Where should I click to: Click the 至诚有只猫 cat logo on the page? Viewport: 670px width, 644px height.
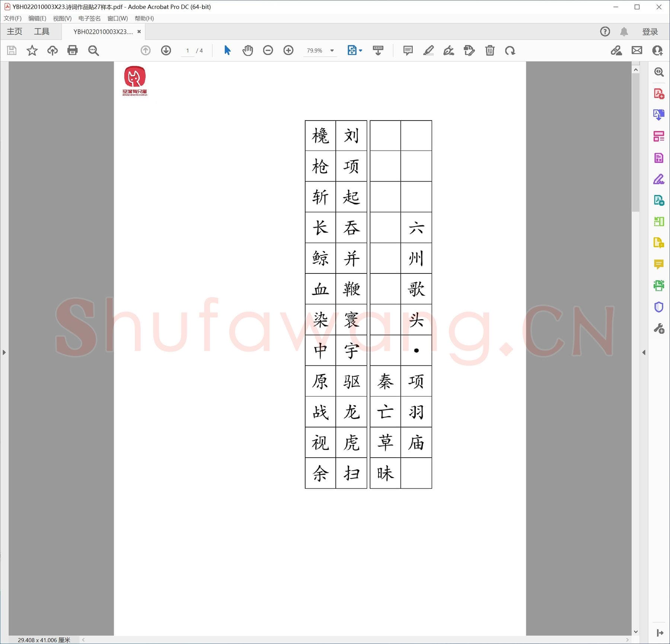coord(135,81)
